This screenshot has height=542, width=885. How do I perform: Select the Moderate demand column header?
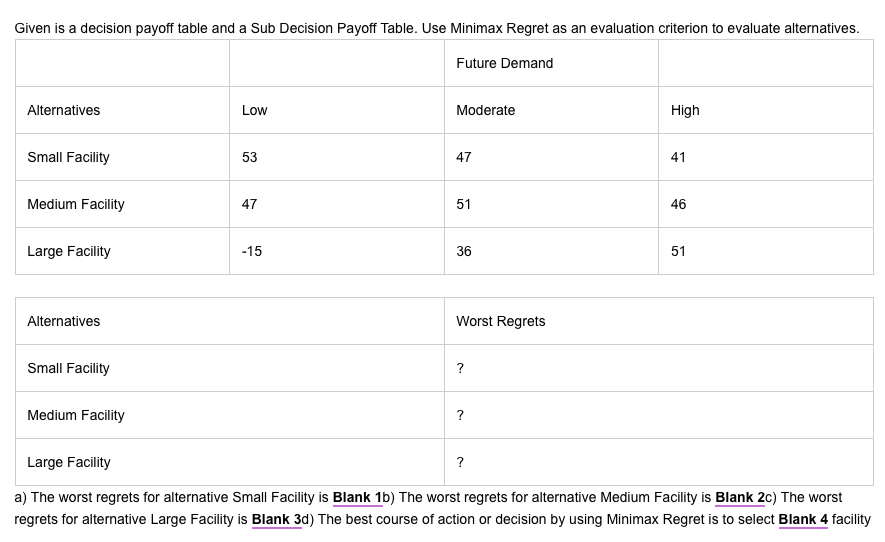point(551,110)
